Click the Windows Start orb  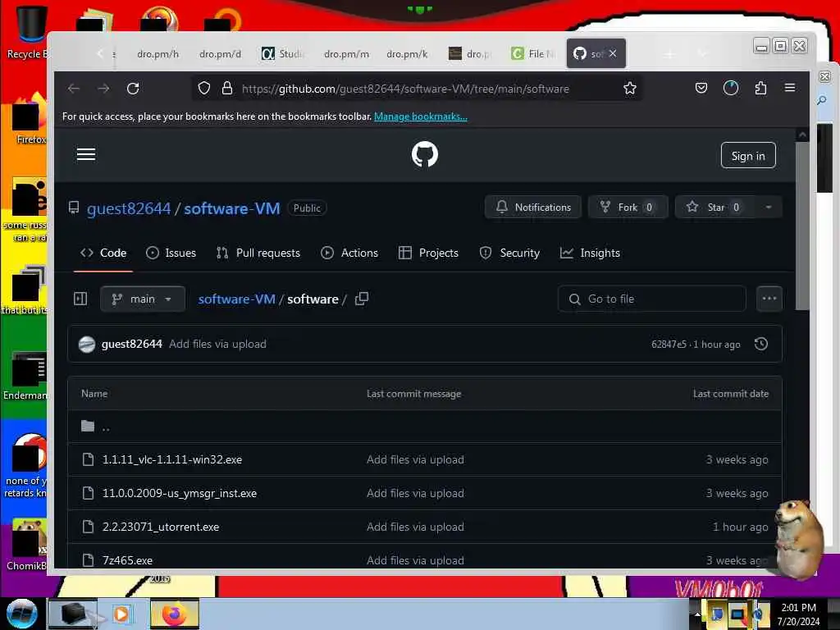coord(22,614)
